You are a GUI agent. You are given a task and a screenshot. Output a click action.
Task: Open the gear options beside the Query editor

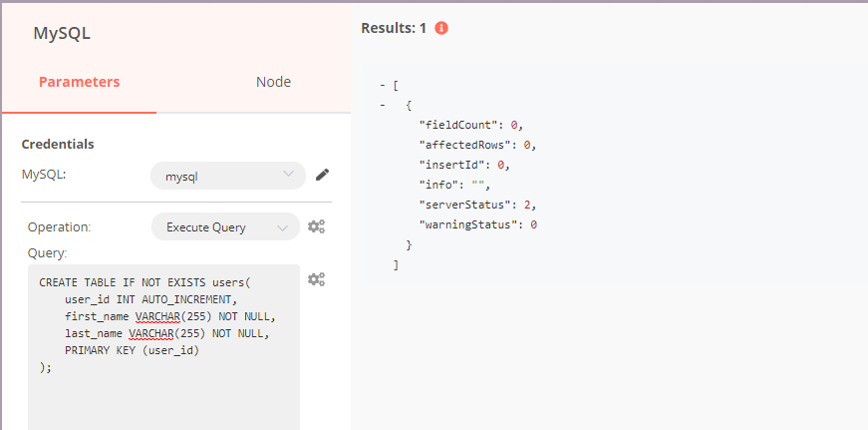point(316,279)
